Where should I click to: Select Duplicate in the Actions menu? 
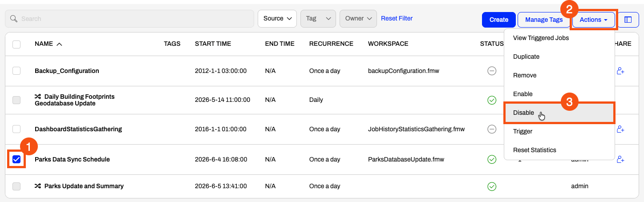click(559, 57)
